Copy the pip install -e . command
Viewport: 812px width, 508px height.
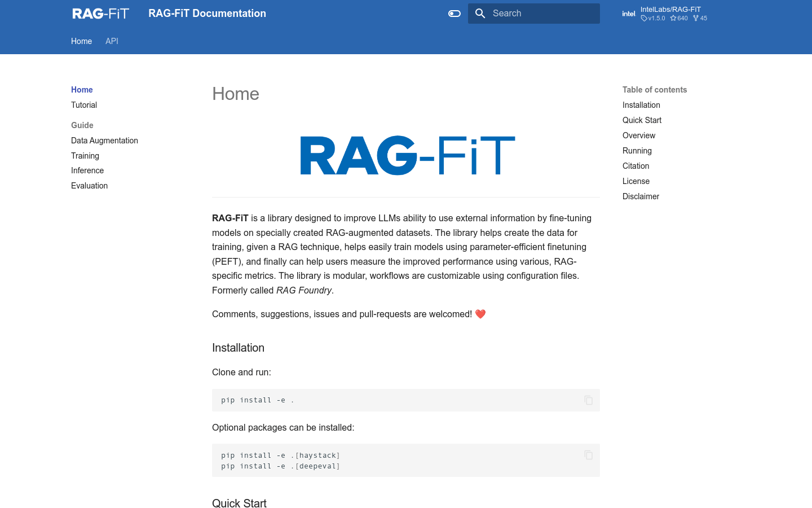(x=588, y=400)
